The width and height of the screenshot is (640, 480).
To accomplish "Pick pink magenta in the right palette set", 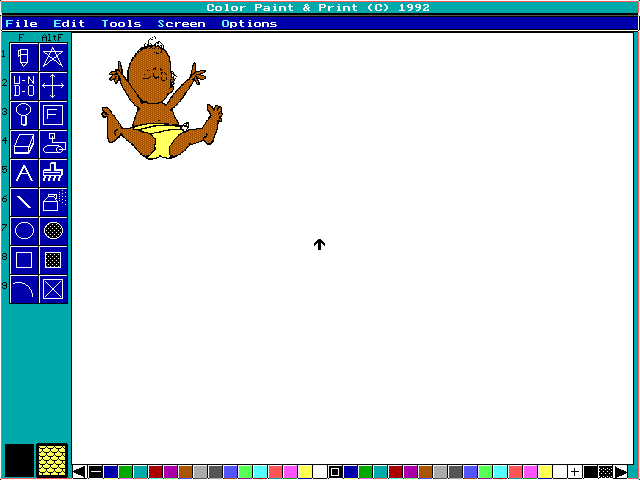I will click(x=530, y=472).
